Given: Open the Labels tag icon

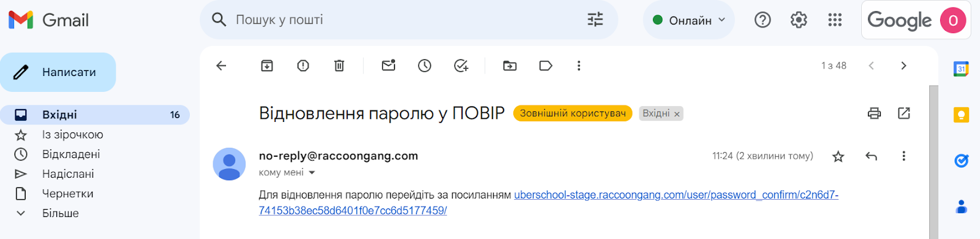Looking at the screenshot, I should [546, 66].
